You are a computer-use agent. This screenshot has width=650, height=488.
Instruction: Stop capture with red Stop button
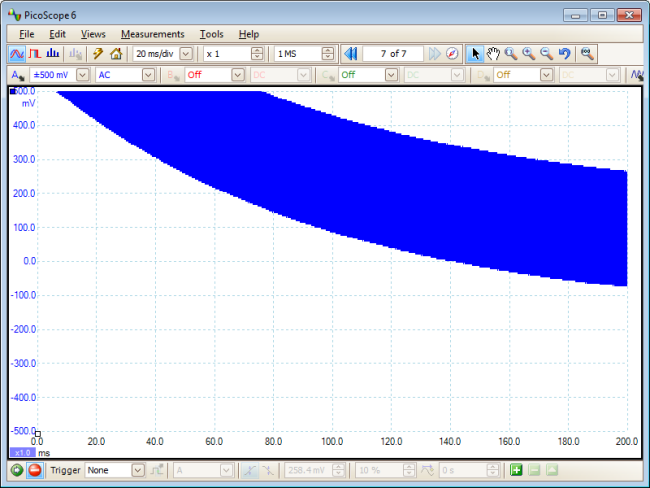35,470
